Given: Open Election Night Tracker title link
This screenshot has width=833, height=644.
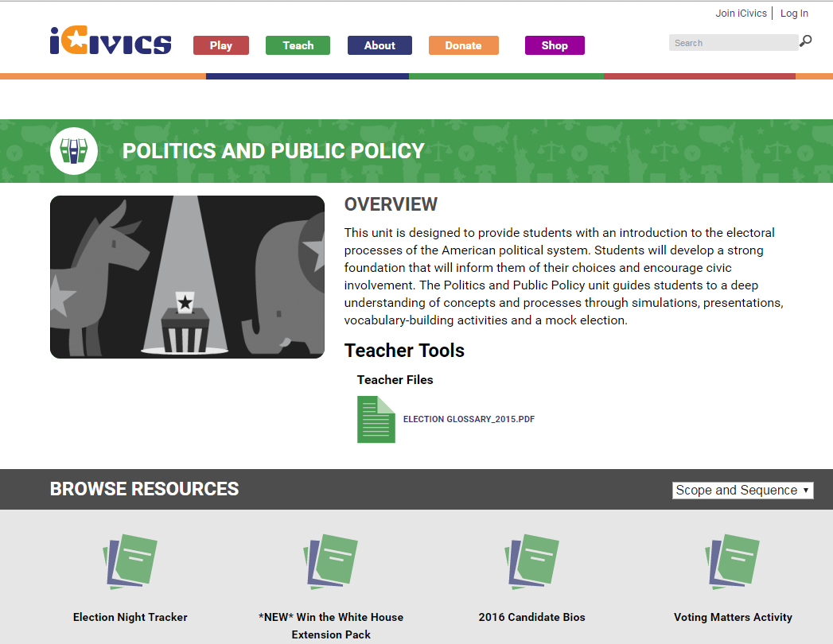Looking at the screenshot, I should click(x=130, y=617).
